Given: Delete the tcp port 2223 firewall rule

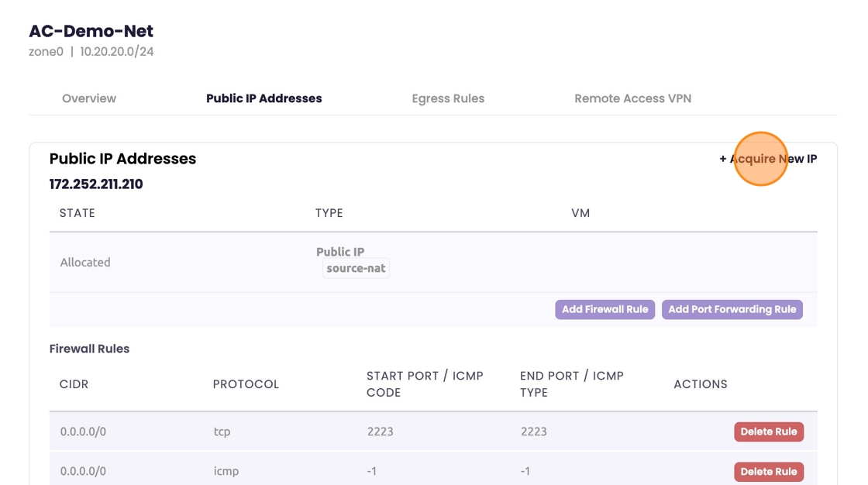Looking at the screenshot, I should tap(768, 432).
